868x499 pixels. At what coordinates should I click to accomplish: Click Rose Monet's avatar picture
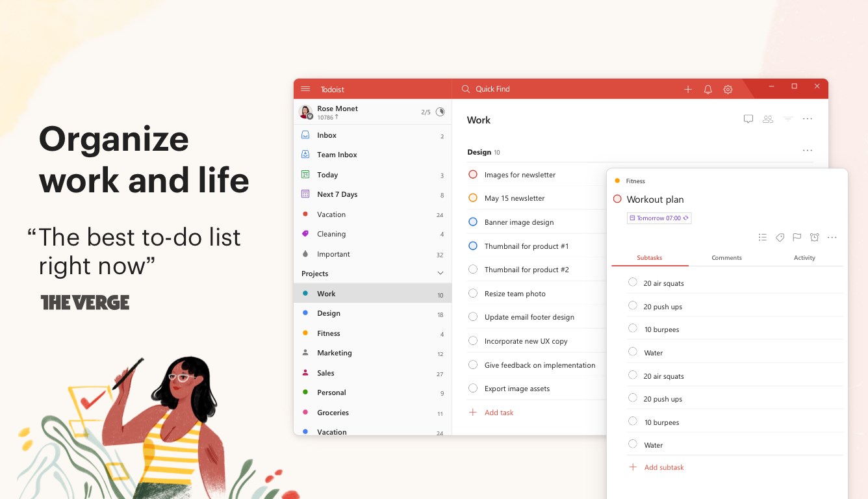point(305,112)
